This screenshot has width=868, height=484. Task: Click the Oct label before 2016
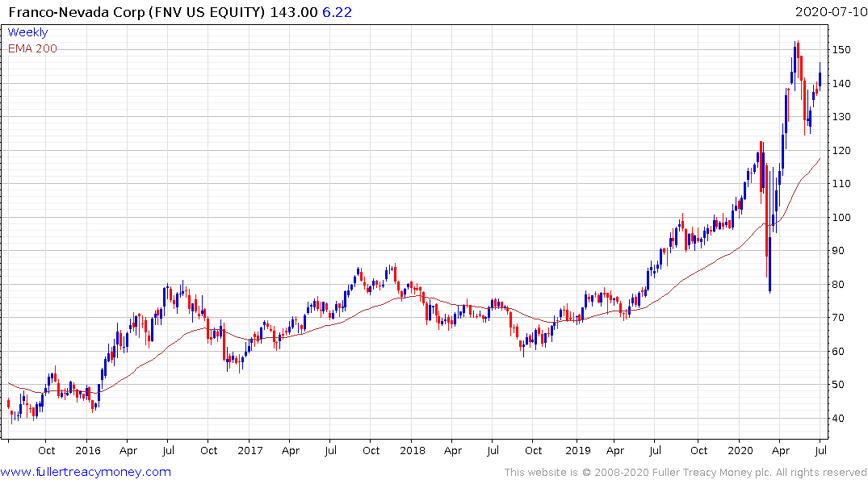[x=47, y=451]
